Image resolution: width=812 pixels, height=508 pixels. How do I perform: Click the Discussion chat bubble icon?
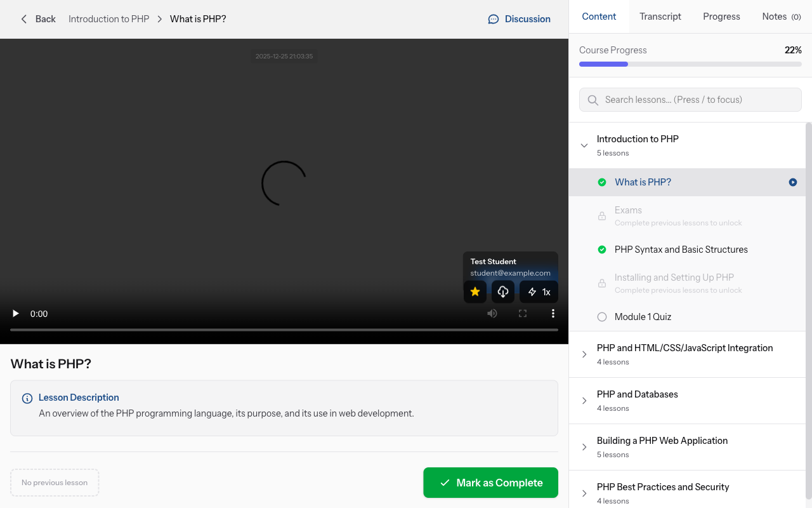coord(494,19)
